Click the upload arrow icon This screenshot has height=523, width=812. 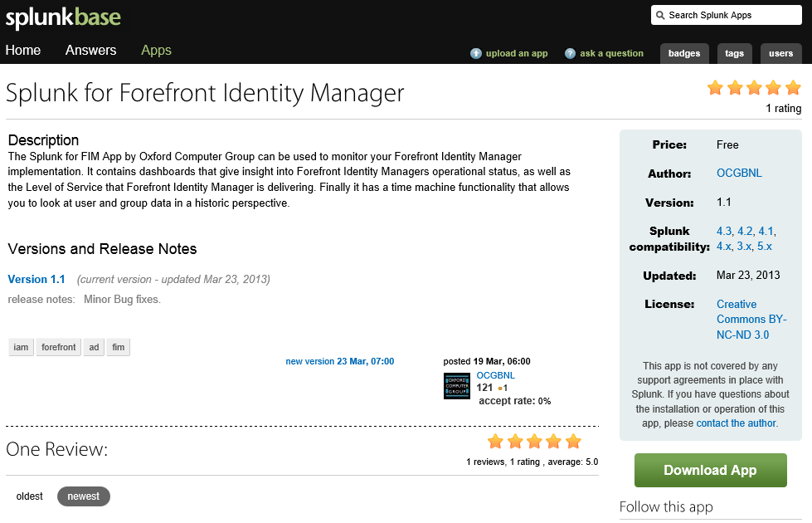pos(475,53)
